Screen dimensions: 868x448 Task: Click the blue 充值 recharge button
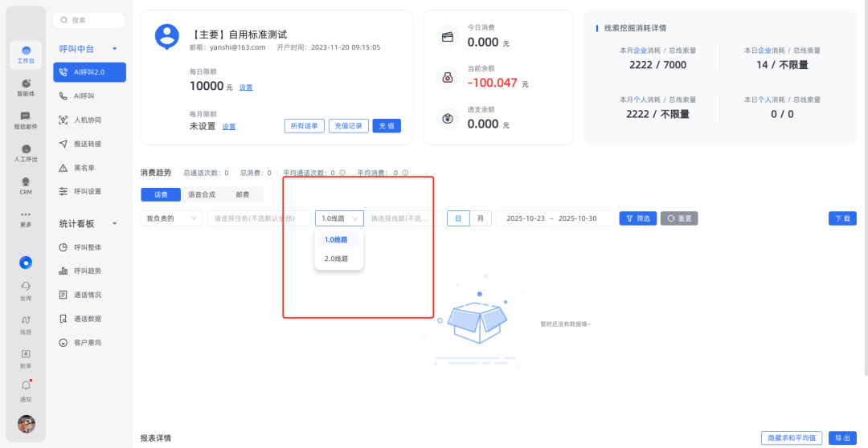click(x=387, y=126)
